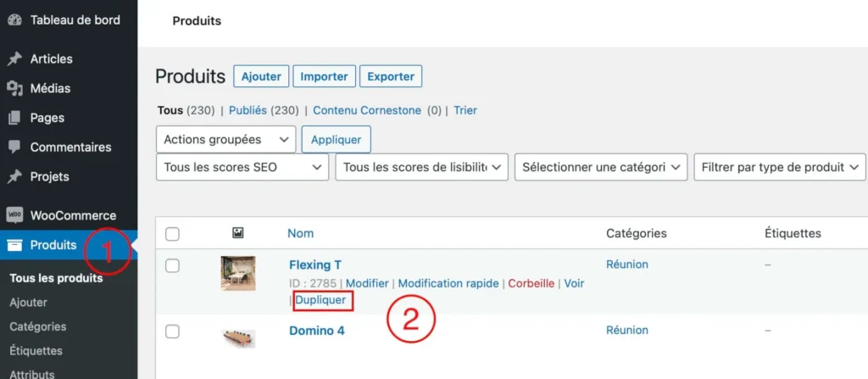Toggle the select-all products checkbox
The width and height of the screenshot is (868, 379).
coord(173,234)
